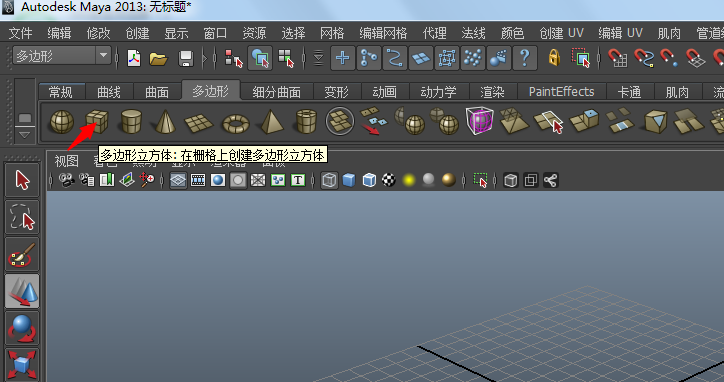Select the Paint Selection tool in the toolbox
This screenshot has width=724, height=382.
point(22,255)
